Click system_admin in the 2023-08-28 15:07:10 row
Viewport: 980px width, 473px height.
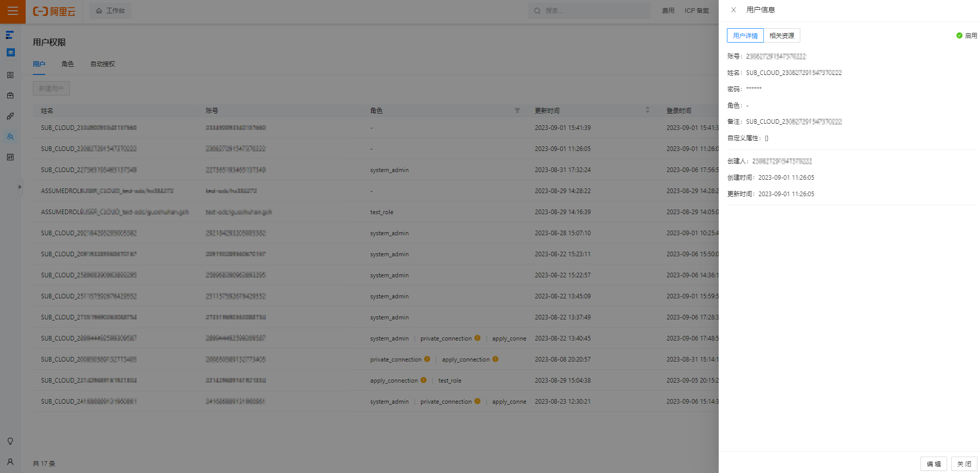390,233
